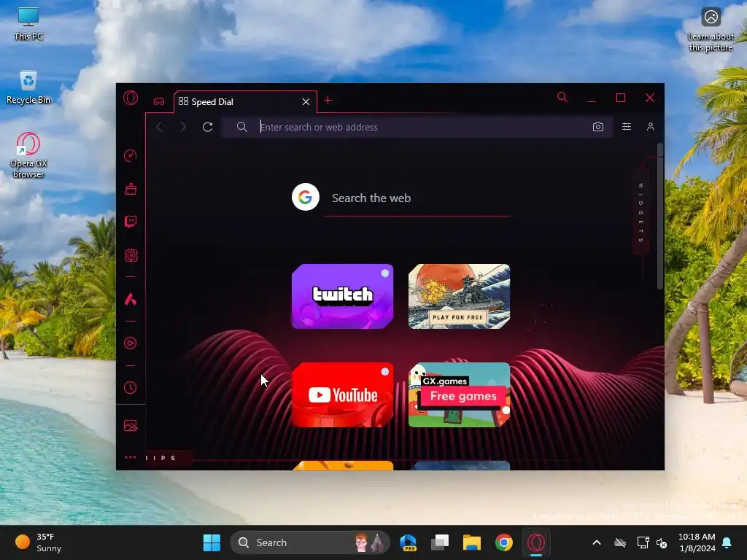This screenshot has width=747, height=560.
Task: Click the address bar search field
Action: point(417,127)
